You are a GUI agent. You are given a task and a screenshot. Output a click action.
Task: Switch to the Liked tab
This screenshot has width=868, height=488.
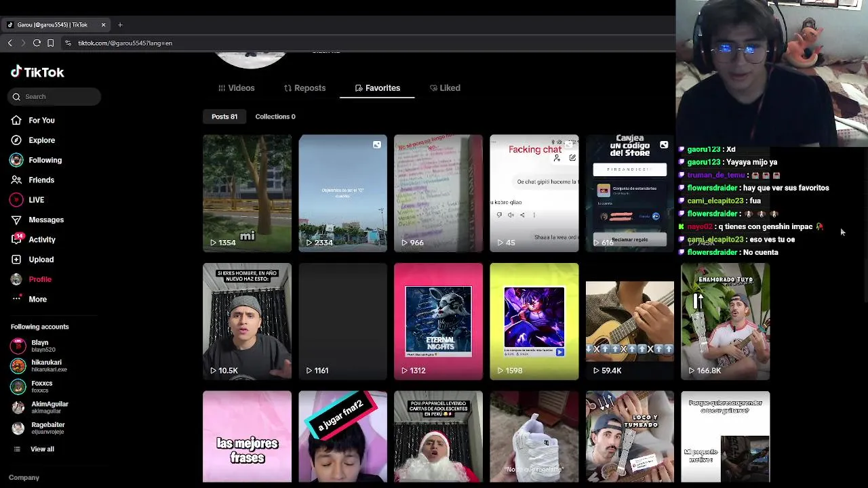[x=445, y=88]
